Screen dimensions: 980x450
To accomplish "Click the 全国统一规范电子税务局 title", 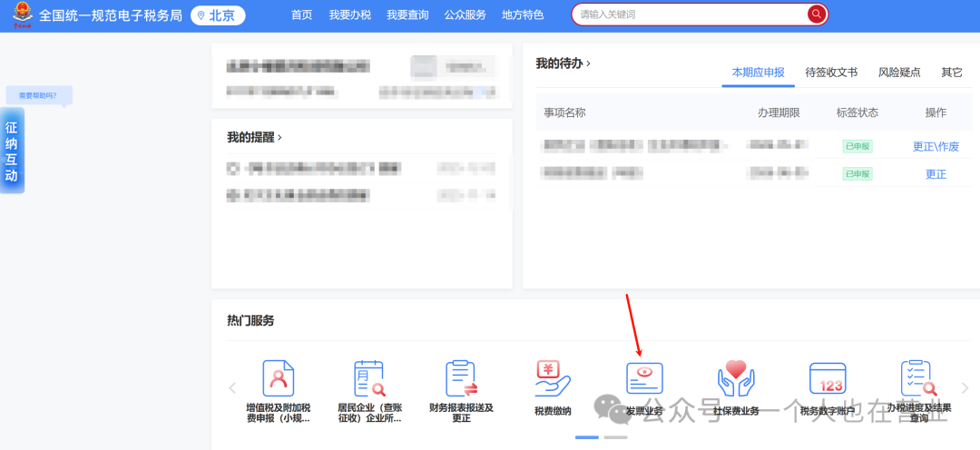I will pos(111,15).
